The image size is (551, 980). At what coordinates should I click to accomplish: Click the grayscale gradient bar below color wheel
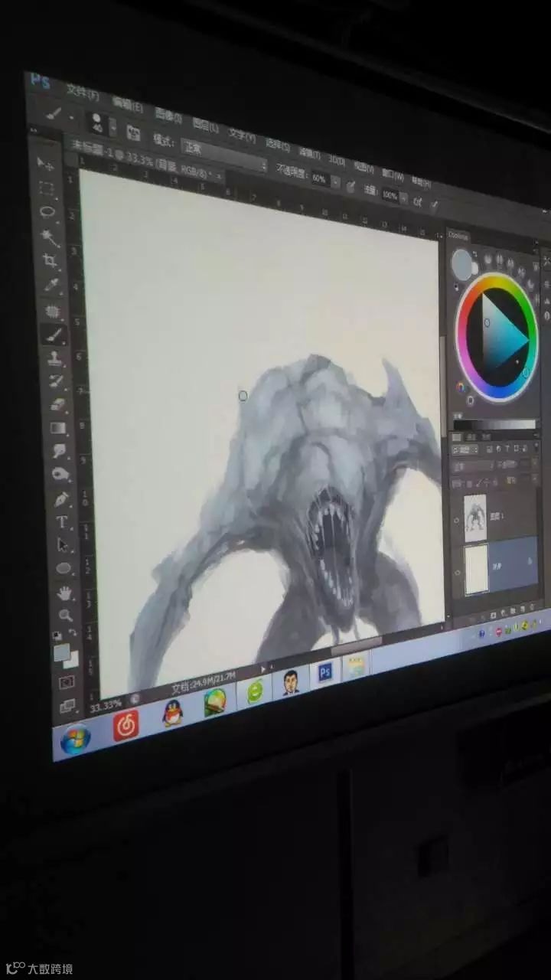[x=495, y=424]
